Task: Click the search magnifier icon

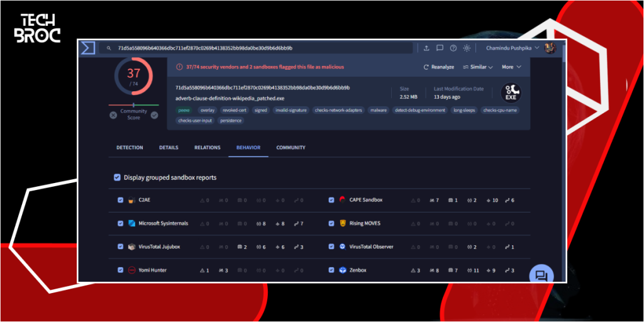Action: coord(109,48)
